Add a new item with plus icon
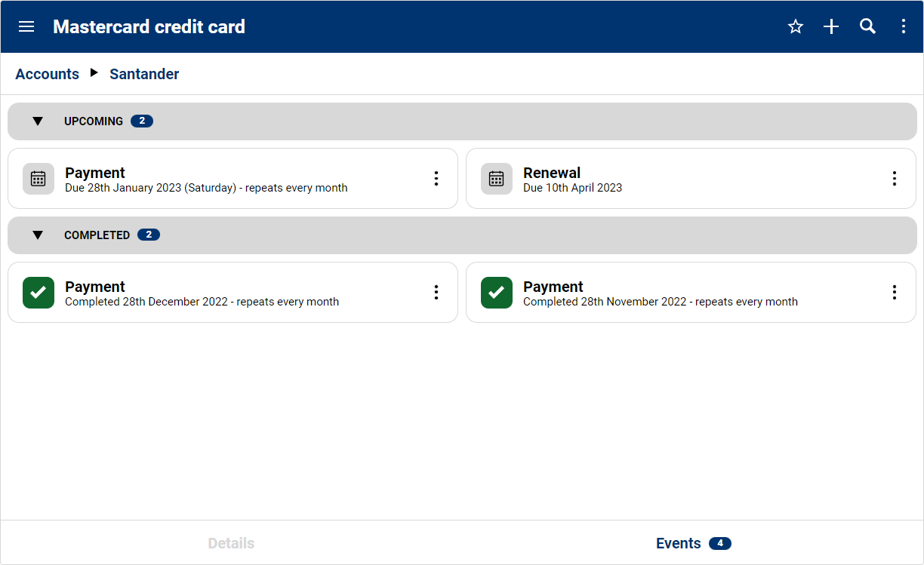Screen dimensions: 924x565 click(x=831, y=26)
